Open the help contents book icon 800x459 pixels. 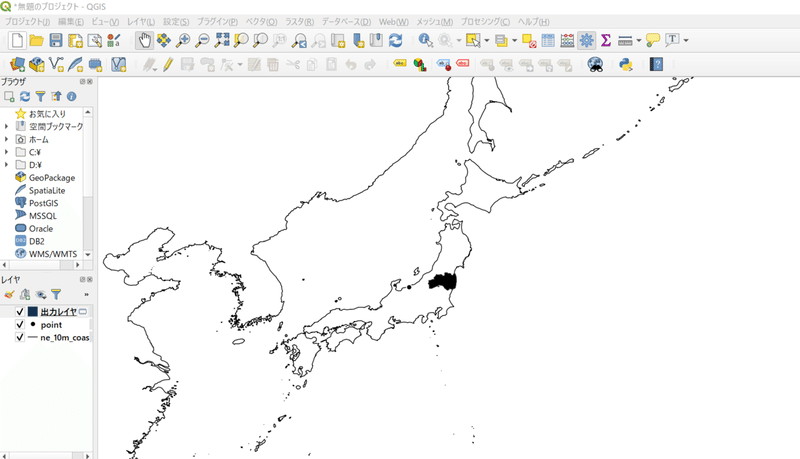(x=656, y=65)
